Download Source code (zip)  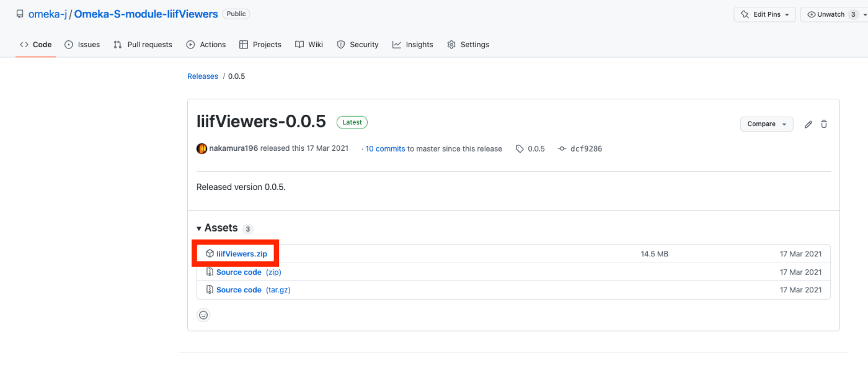tap(249, 272)
